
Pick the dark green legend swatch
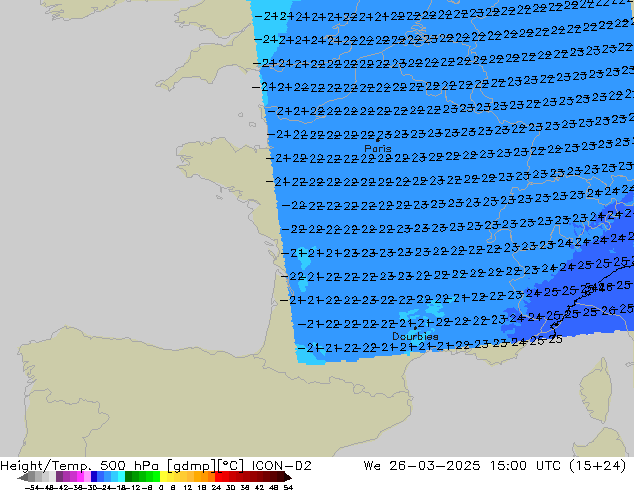129,477
